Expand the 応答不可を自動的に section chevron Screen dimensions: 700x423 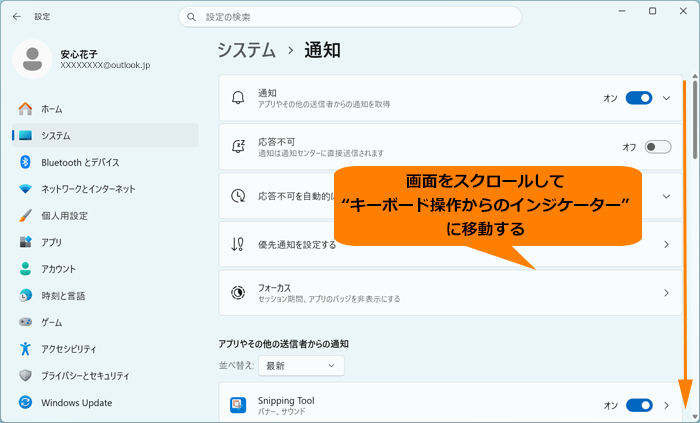(666, 196)
